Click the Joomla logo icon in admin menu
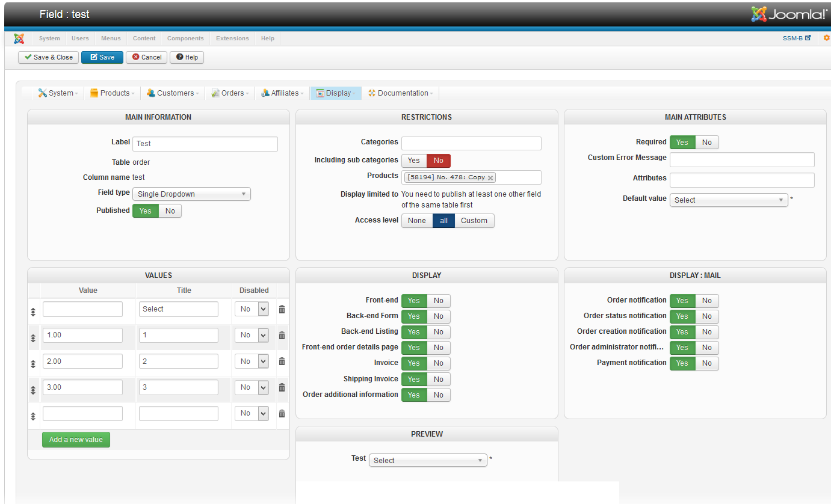 19,38
